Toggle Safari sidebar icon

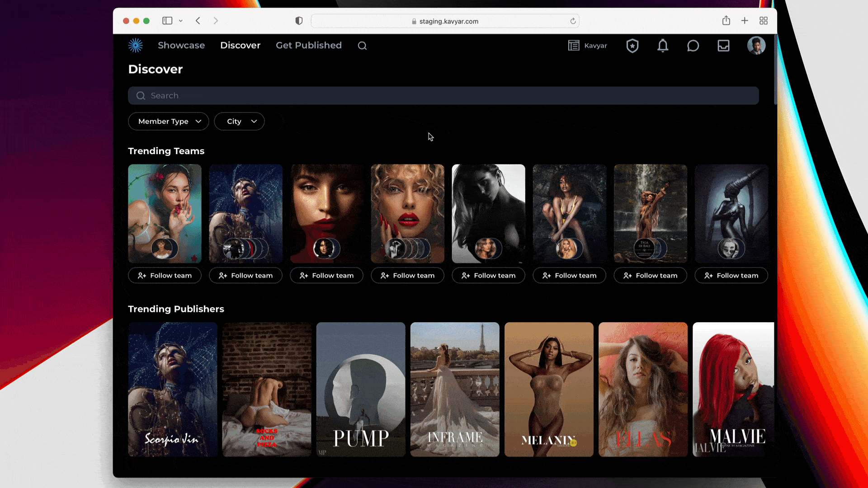point(167,21)
